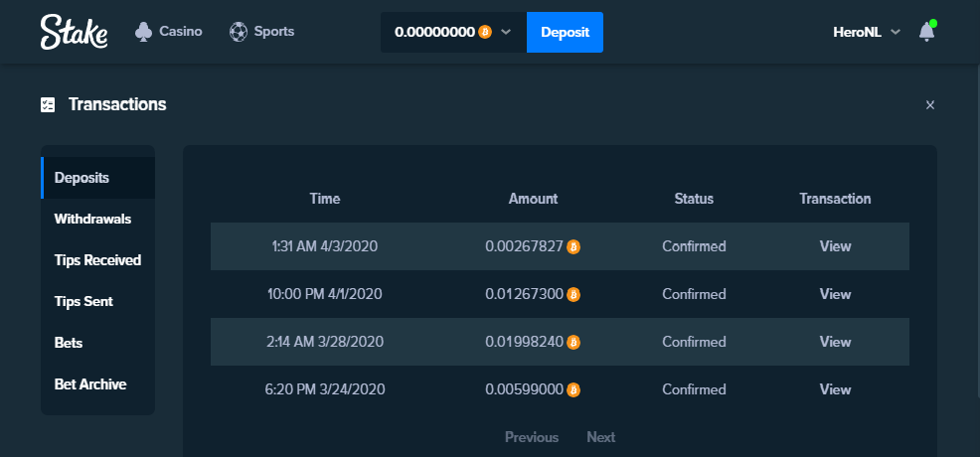The height and width of the screenshot is (457, 980).
Task: Select the time '6:20 PM 3/24/2020'
Action: coord(325,389)
